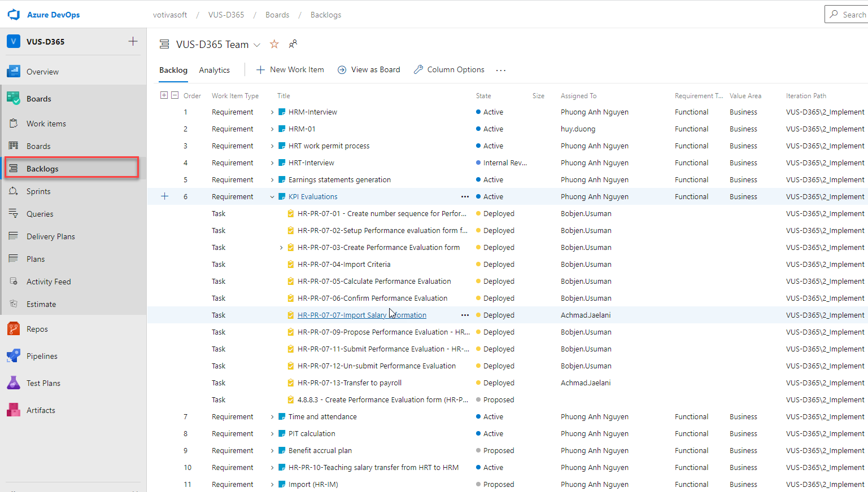Click 'huy.duong' in the Assigned To column
This screenshot has height=492, width=868.
[x=578, y=129]
